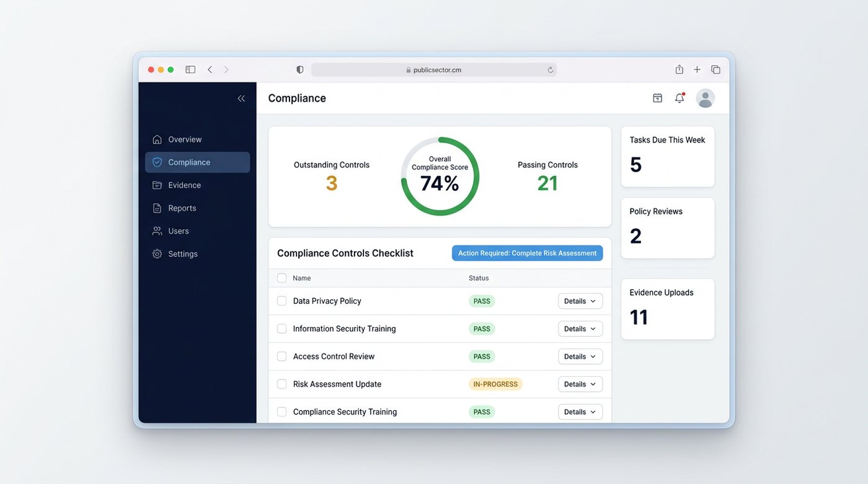Expand Details for Compliance Security Training
The width and height of the screenshot is (868, 484).
click(580, 412)
